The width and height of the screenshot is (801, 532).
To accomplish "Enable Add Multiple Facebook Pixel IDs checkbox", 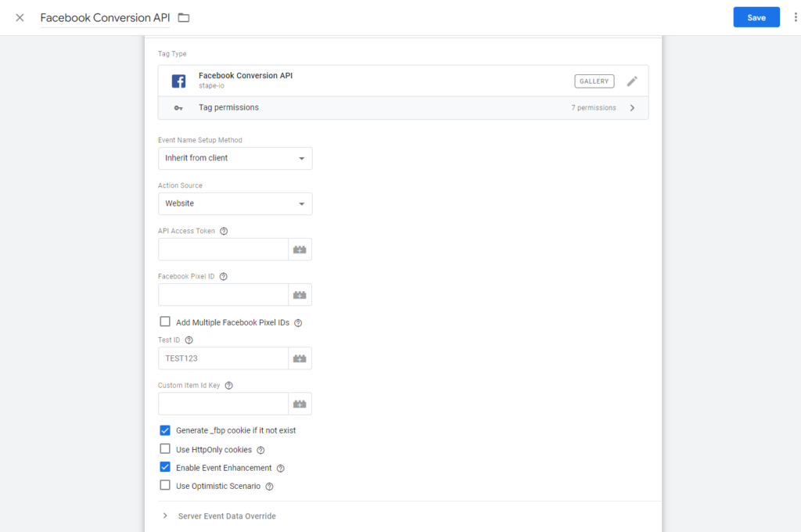I will pyautogui.click(x=165, y=322).
